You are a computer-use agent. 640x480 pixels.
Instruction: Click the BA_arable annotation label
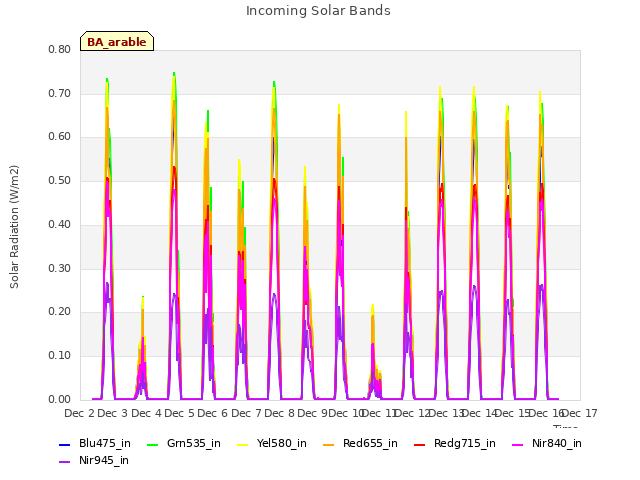[117, 42]
